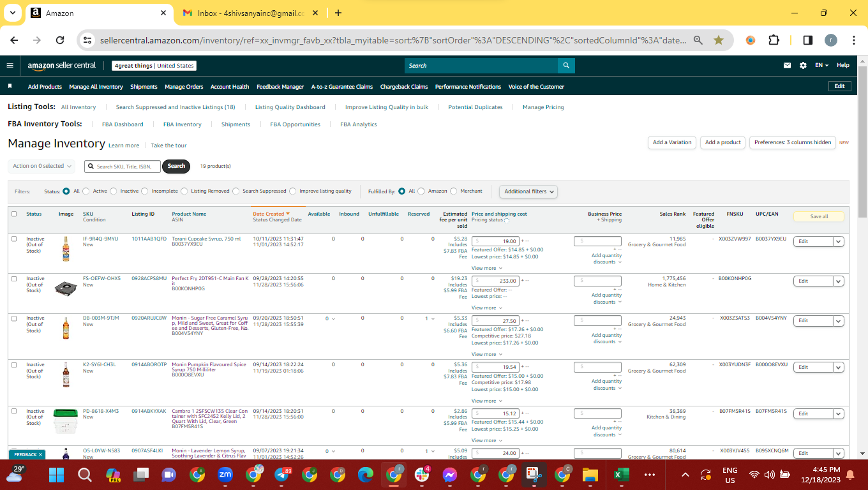Toggle the browser side panel

click(807, 40)
